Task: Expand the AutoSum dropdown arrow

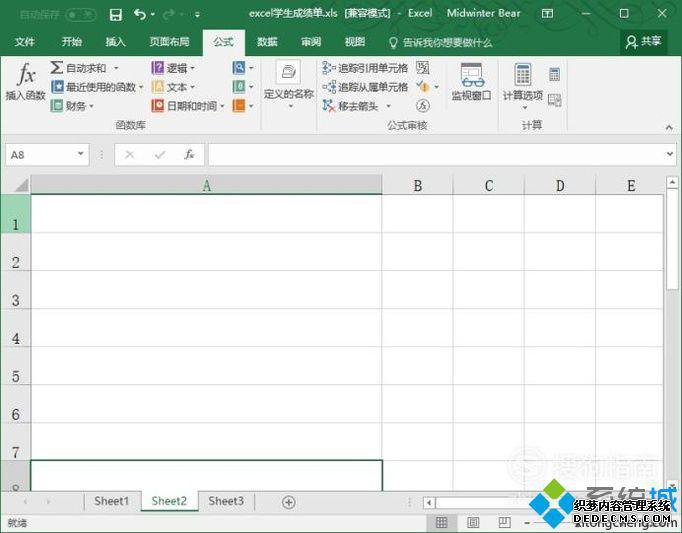Action: tap(116, 68)
